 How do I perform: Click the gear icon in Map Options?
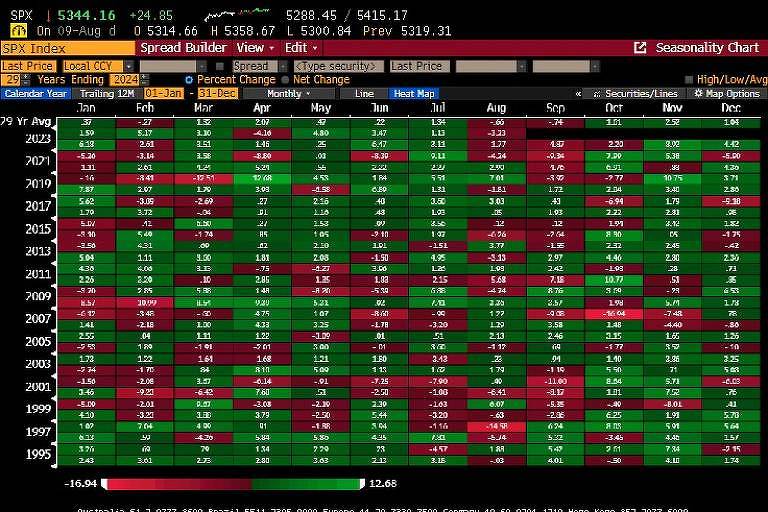tap(698, 93)
